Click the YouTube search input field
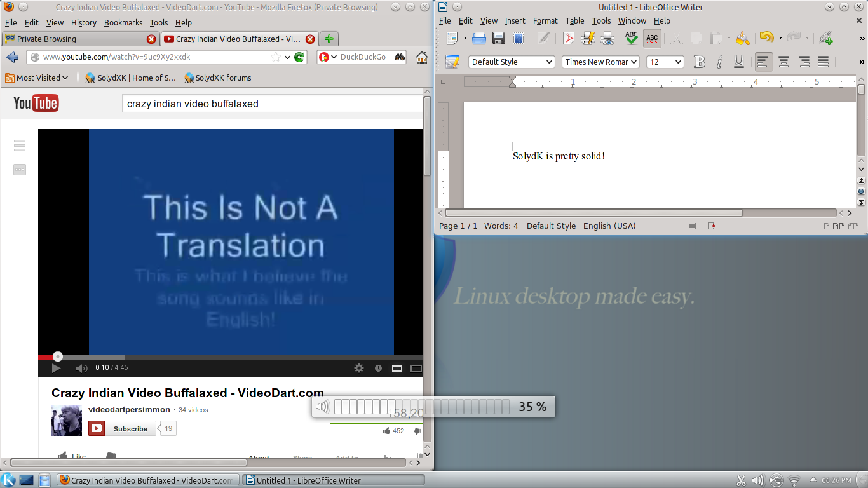Screen dimensions: 868x488 tap(273, 104)
